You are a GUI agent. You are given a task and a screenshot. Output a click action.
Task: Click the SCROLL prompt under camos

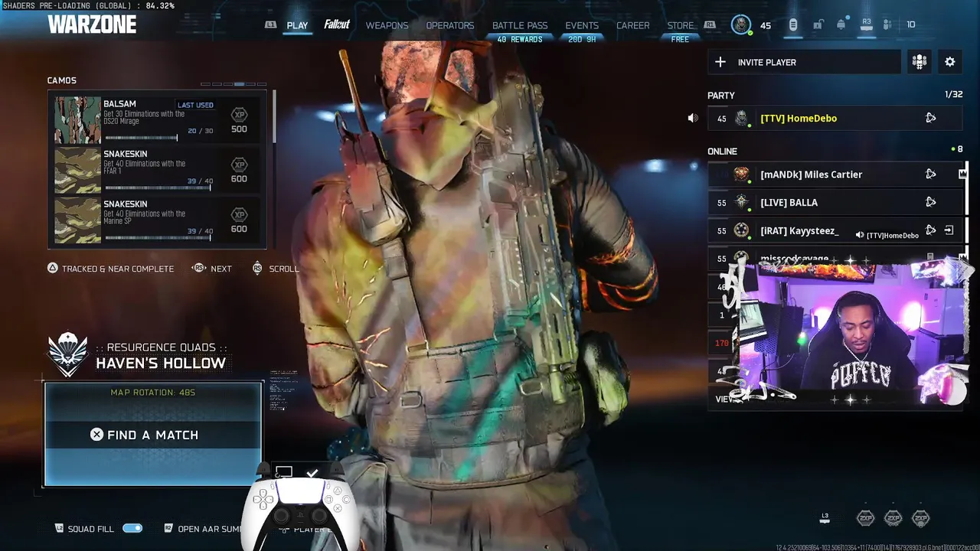[x=276, y=269]
